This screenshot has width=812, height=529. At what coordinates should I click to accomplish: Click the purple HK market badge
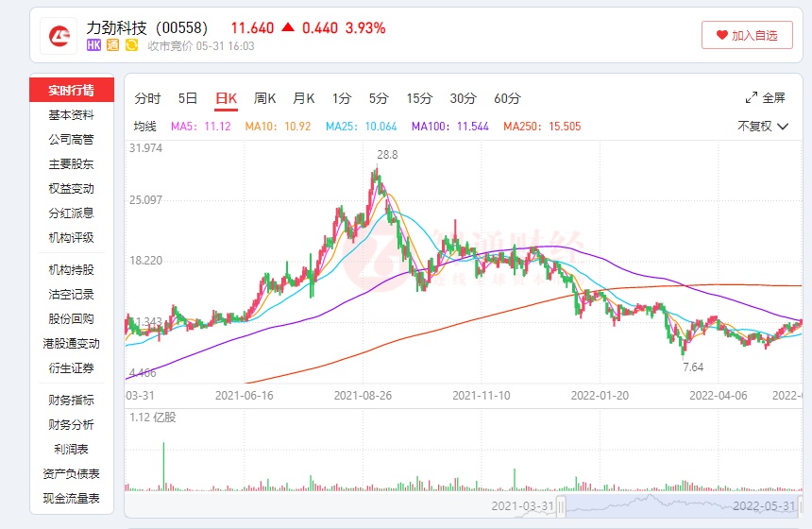[x=93, y=44]
